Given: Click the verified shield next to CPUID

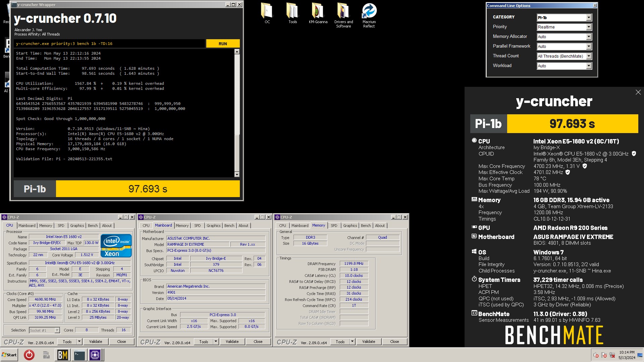Looking at the screenshot, I should click(x=634, y=154).
